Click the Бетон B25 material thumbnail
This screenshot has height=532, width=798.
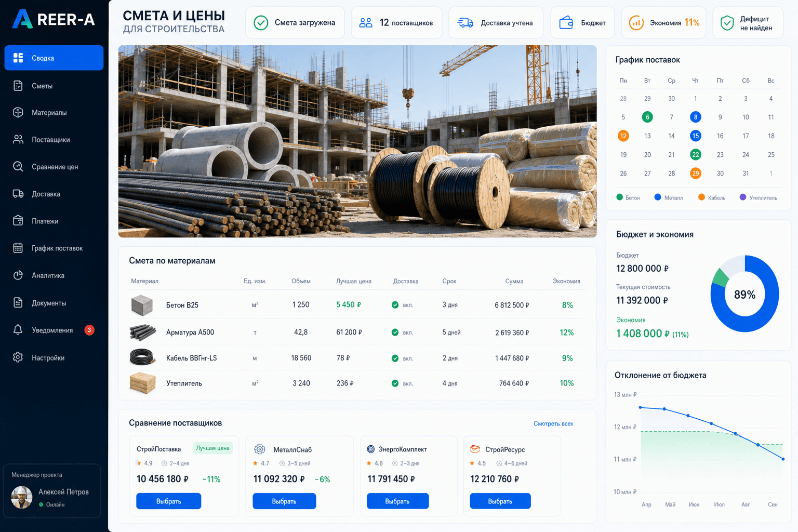click(142, 305)
